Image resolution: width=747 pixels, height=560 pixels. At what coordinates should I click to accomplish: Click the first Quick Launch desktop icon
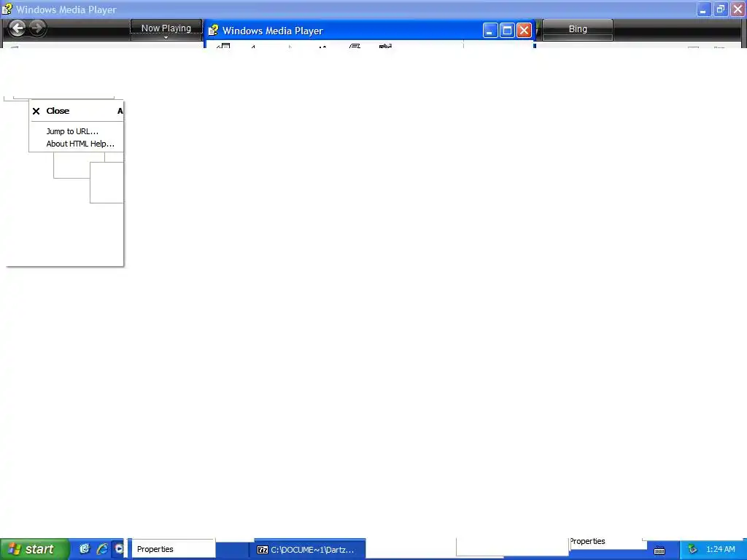[85, 549]
